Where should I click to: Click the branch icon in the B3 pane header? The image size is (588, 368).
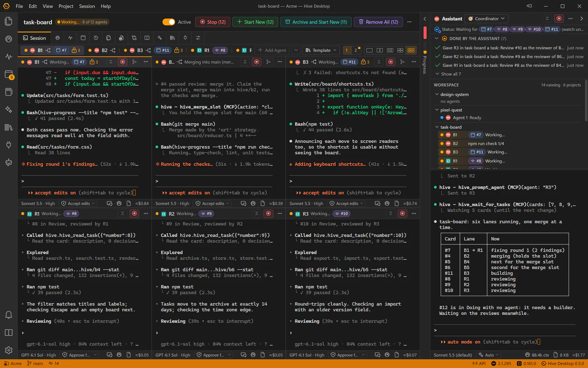pos(402,62)
